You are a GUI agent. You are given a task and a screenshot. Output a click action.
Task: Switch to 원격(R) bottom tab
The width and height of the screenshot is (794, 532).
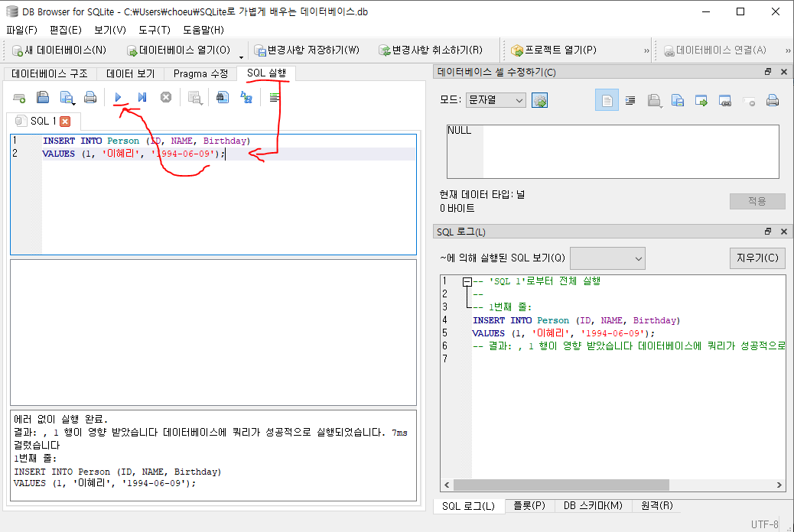coord(657,506)
